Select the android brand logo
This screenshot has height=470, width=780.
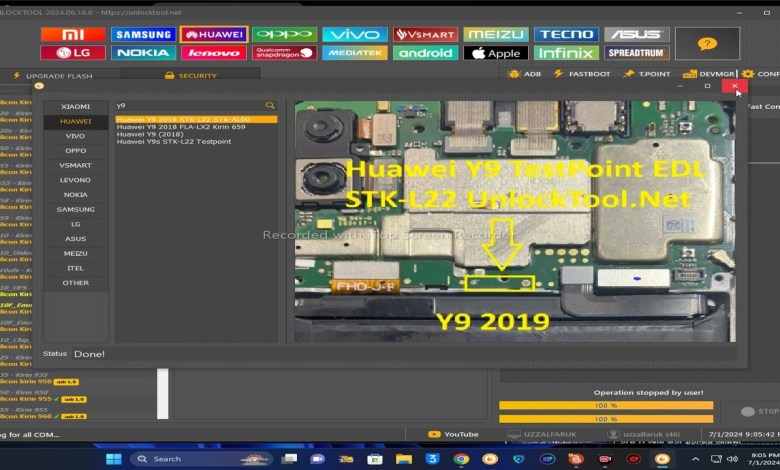425,53
